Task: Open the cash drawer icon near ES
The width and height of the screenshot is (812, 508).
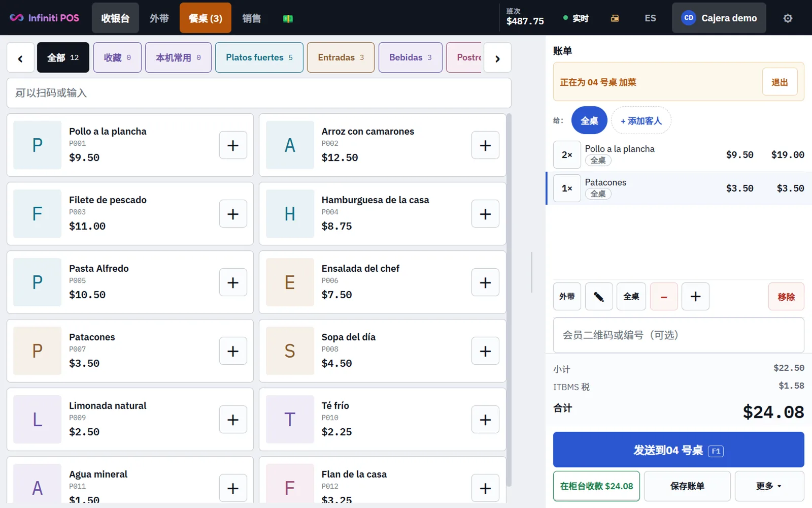Action: tap(615, 18)
